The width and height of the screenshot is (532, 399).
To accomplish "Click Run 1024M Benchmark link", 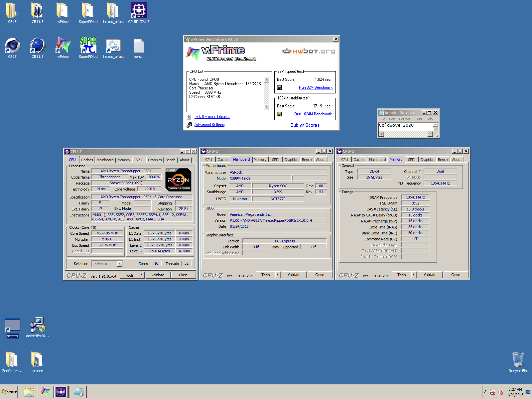I will click(x=313, y=114).
